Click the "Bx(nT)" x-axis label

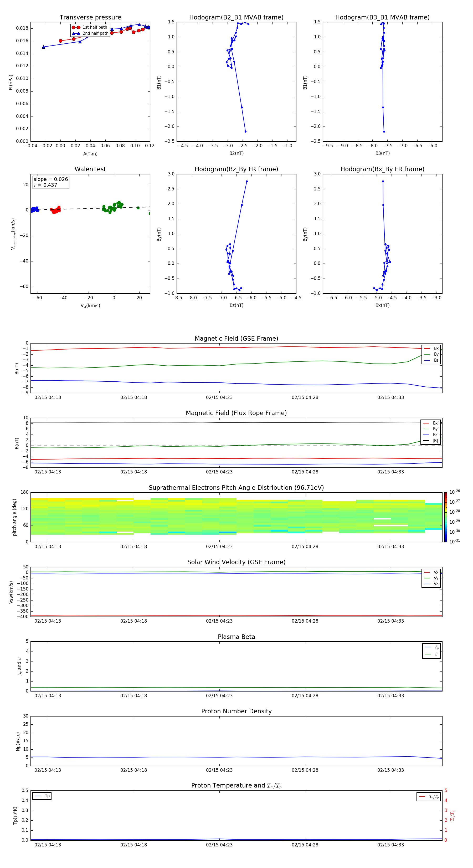point(382,305)
